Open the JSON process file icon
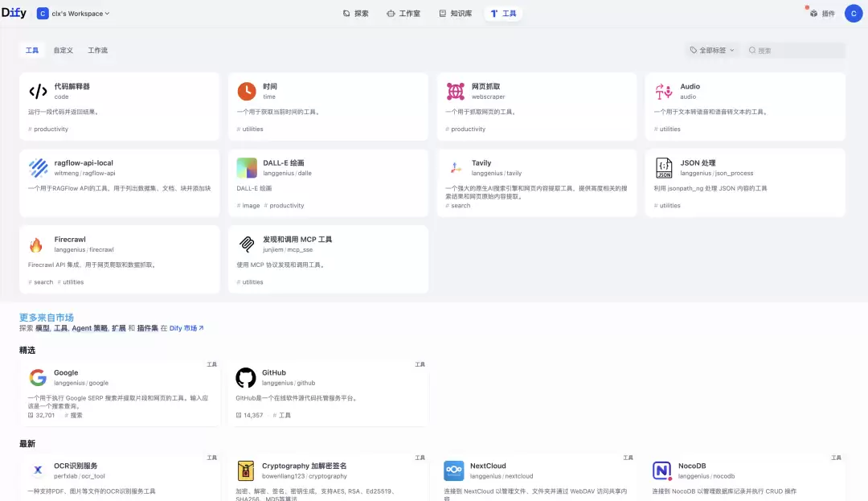The width and height of the screenshot is (868, 501). tap(664, 168)
